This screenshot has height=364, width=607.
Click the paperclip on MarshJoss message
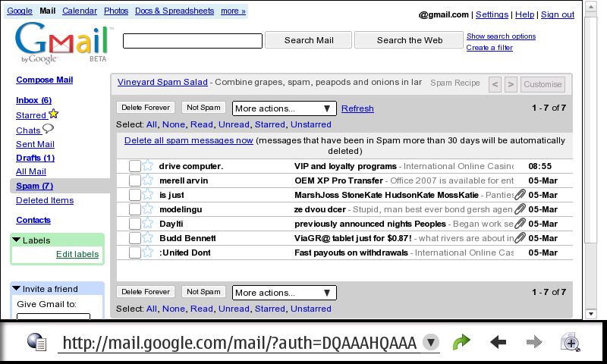coord(520,195)
